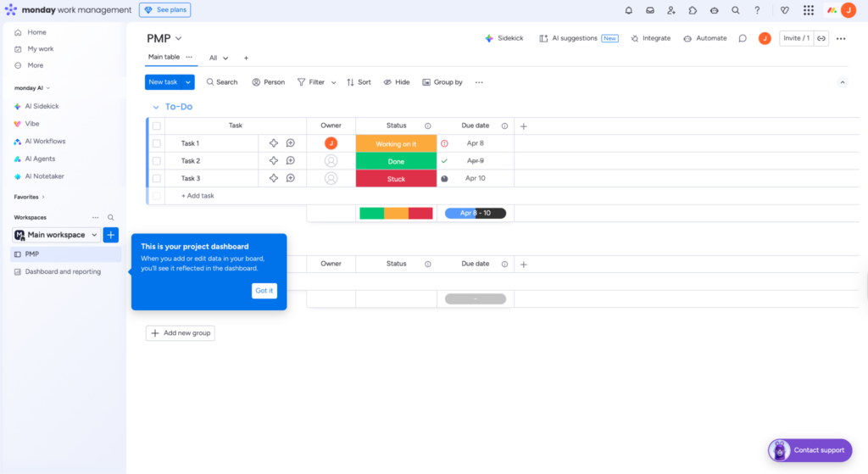
Task: Click the invite members icon in top bar
Action: (x=671, y=10)
